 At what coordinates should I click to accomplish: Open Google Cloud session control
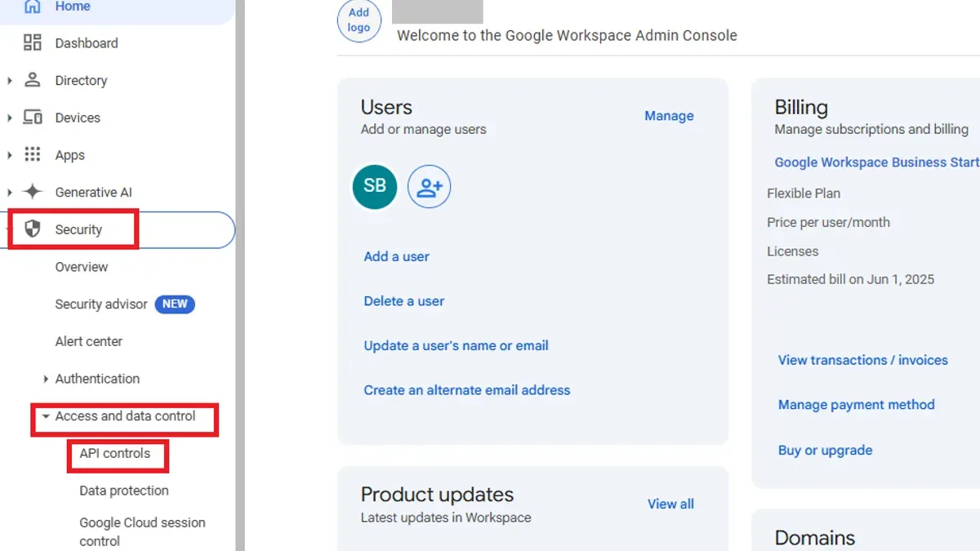pyautogui.click(x=142, y=531)
